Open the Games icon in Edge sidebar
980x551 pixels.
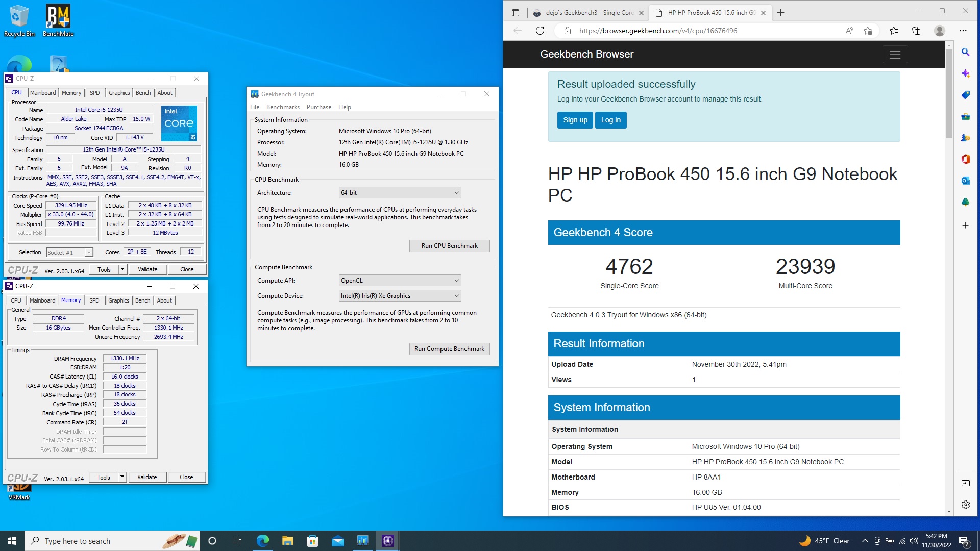965,138
